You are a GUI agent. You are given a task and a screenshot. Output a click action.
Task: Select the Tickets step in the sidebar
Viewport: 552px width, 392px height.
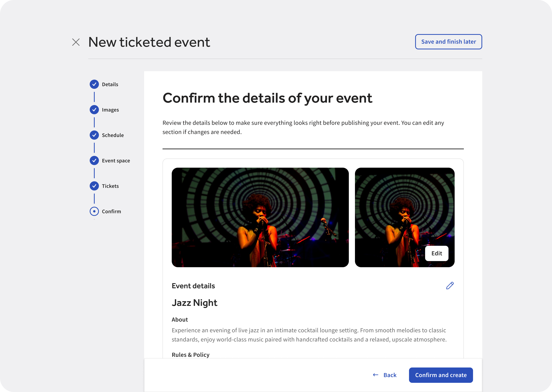[110, 186]
